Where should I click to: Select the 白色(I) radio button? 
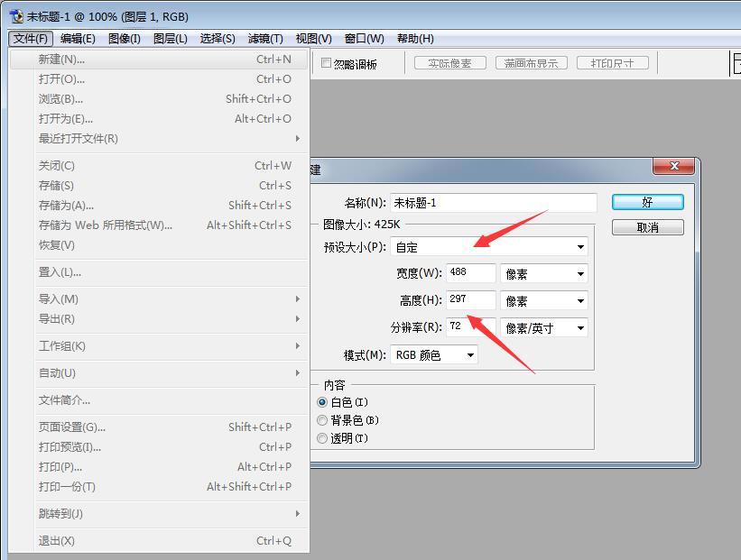(322, 402)
